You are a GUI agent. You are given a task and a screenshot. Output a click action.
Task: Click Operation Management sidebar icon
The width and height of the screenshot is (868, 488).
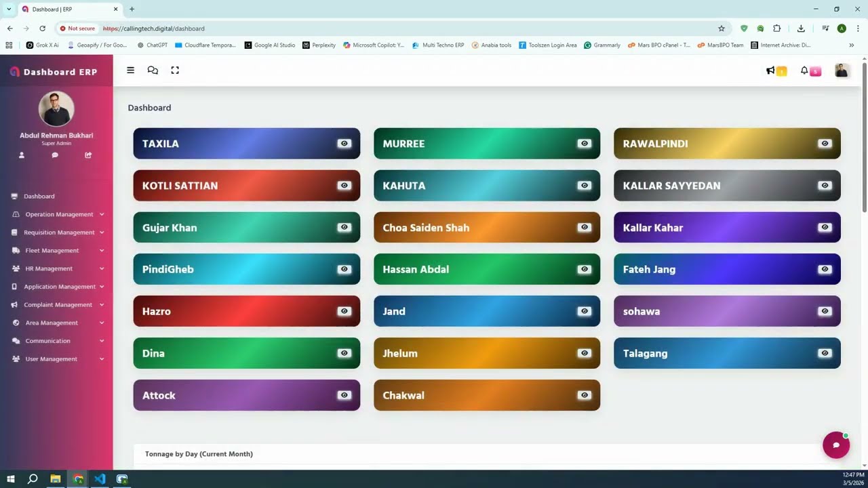pos(16,214)
